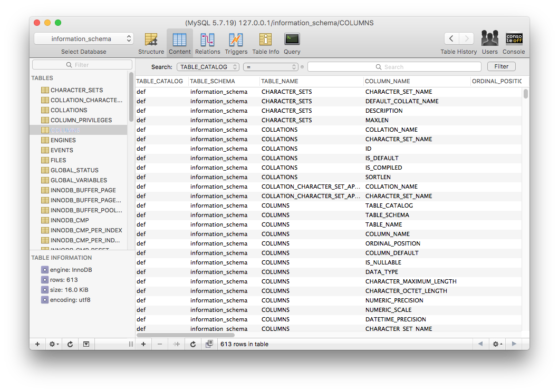Switch to the Relations view
Viewport: 559px width, 392px height.
pos(207,43)
